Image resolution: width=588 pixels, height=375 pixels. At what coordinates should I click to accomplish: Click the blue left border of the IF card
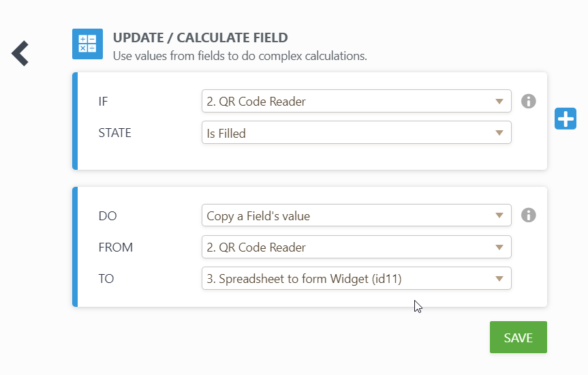click(75, 121)
